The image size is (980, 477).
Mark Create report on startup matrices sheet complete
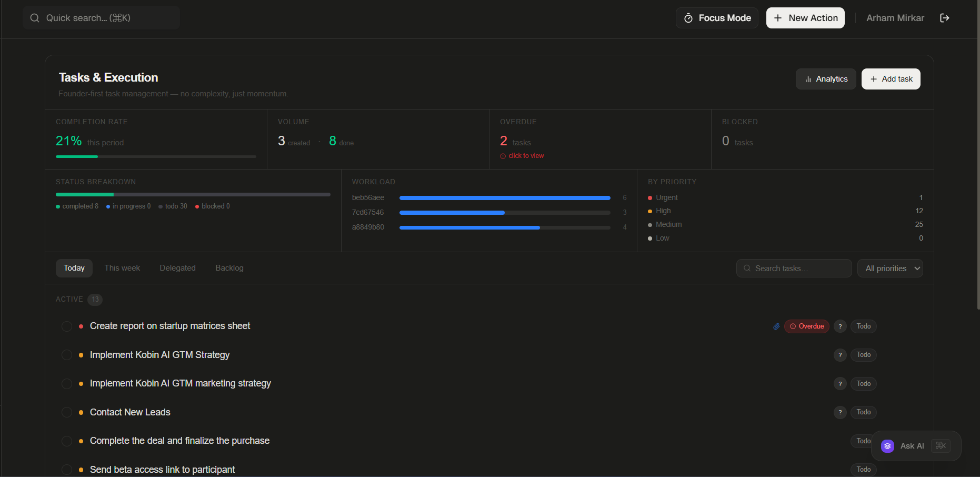click(67, 326)
